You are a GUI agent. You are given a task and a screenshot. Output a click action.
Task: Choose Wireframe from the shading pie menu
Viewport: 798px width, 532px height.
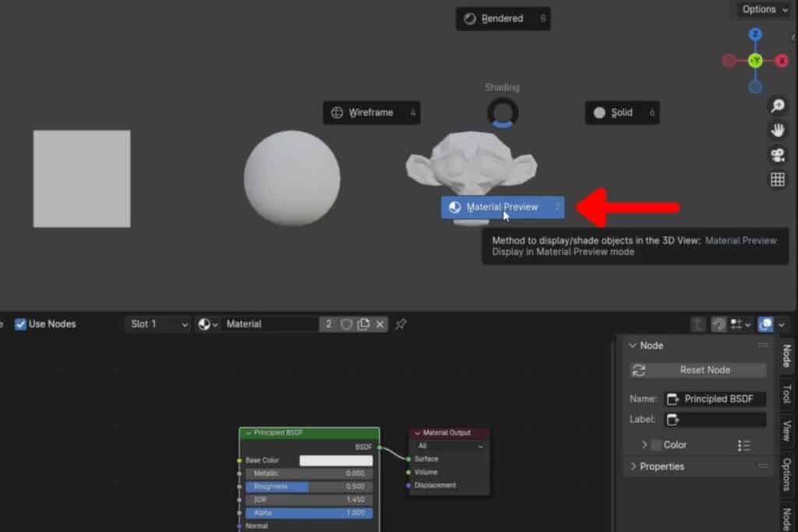point(371,112)
